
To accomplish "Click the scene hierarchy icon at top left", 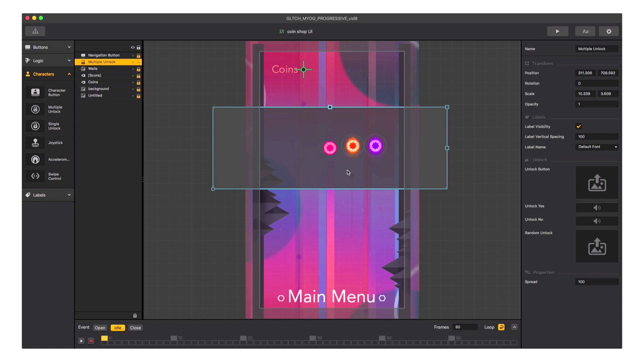I will 35,31.
